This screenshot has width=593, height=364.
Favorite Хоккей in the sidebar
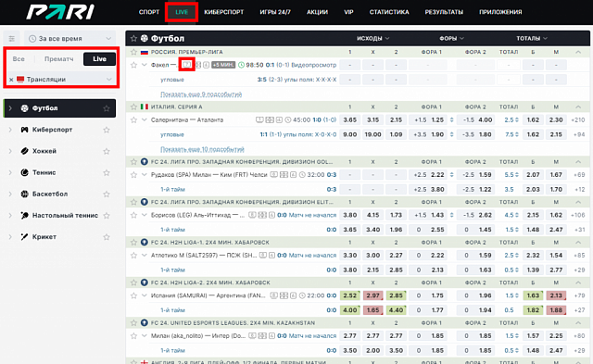(107, 152)
